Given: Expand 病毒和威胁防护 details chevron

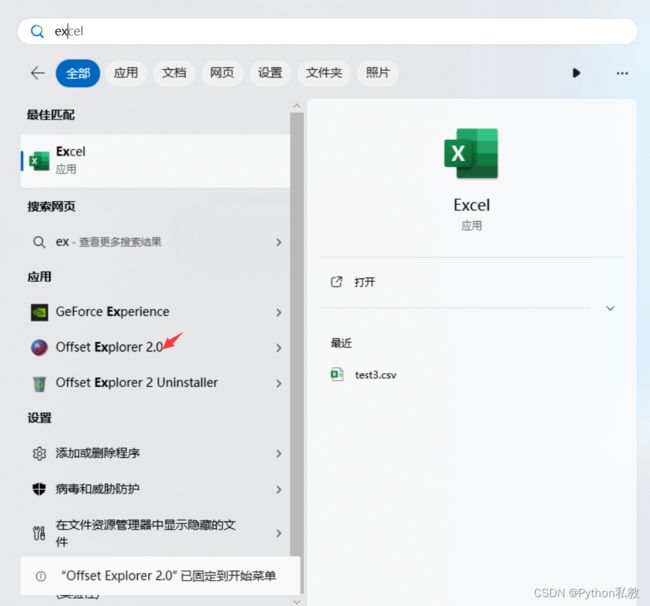Looking at the screenshot, I should (279, 490).
